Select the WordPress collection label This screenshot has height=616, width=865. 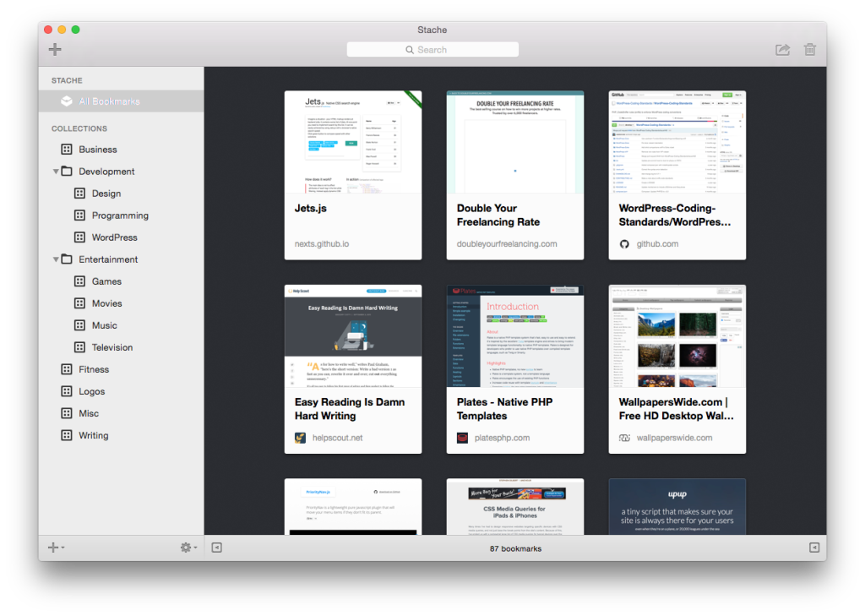pyautogui.click(x=115, y=237)
